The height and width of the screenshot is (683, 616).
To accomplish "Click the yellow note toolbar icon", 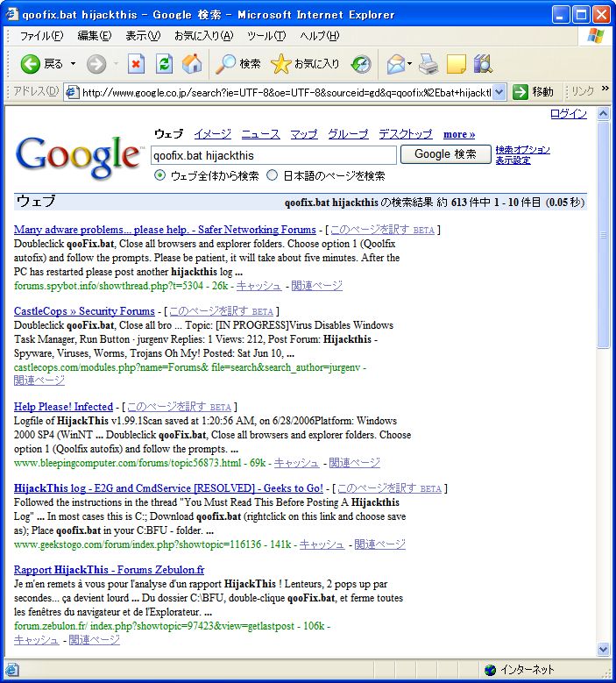I will (457, 65).
